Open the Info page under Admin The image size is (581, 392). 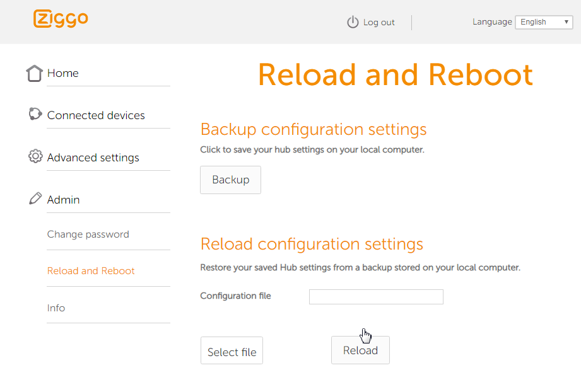(56, 308)
